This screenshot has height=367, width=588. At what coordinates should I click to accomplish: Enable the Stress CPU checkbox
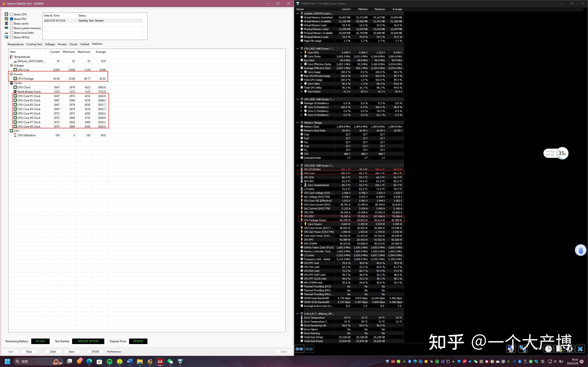pyautogui.click(x=11, y=14)
